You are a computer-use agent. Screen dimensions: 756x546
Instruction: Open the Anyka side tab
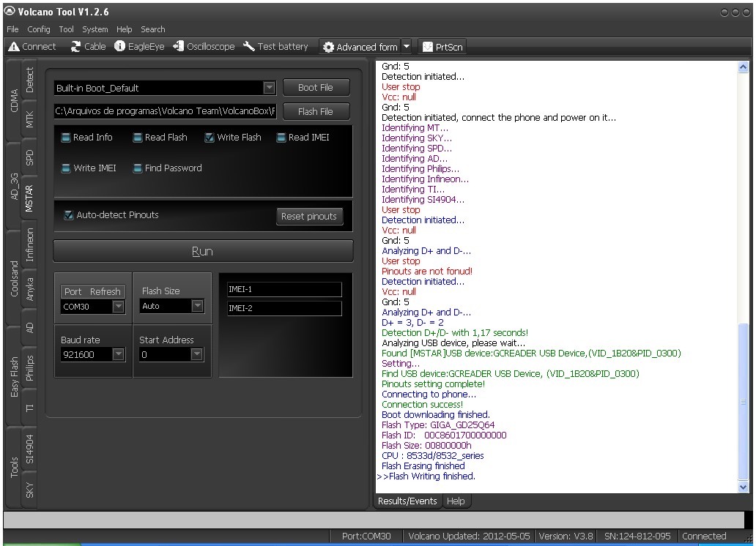29,289
